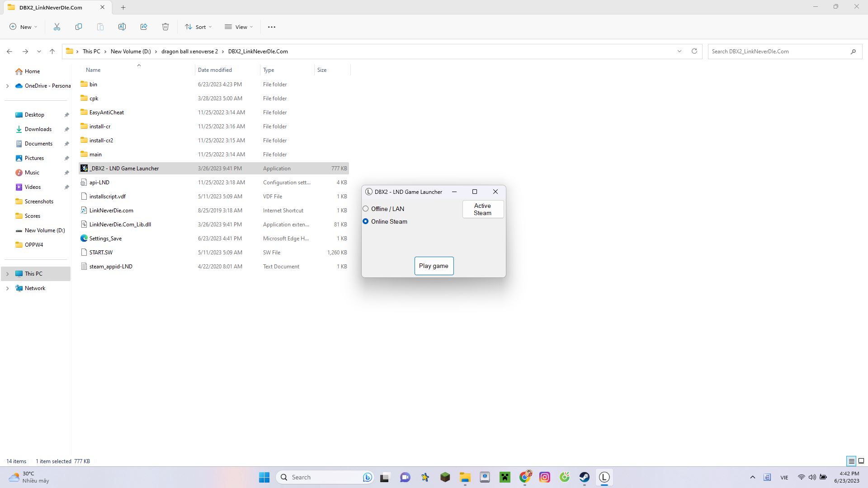868x488 pixels.
Task: Click the three-dot overflow menu
Action: click(x=271, y=27)
